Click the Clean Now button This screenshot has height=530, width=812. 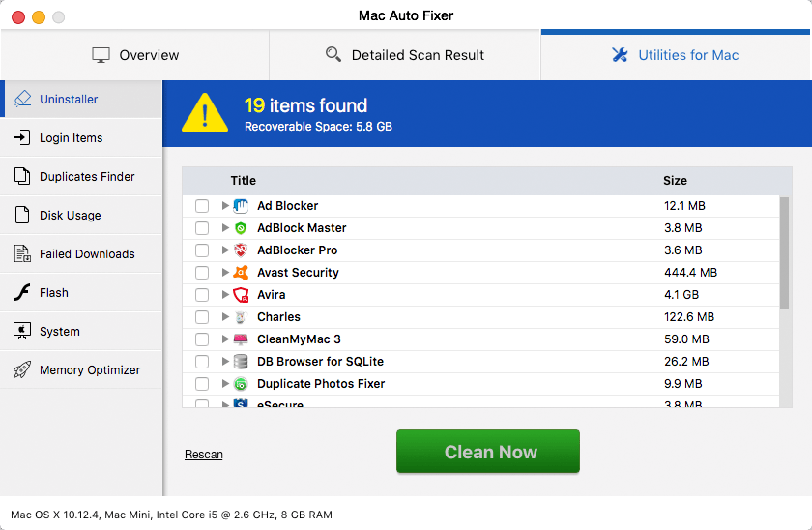tap(488, 452)
